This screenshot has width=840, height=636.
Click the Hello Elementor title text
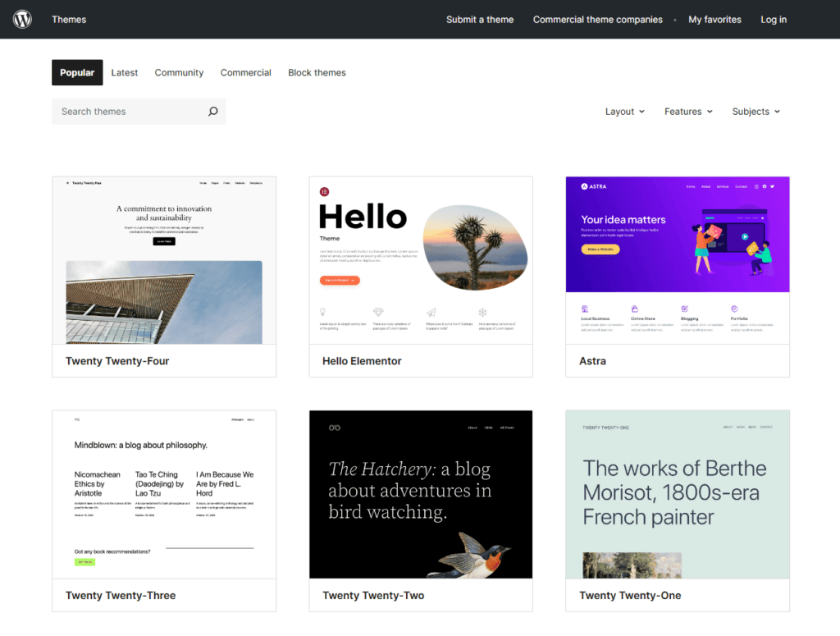click(362, 361)
